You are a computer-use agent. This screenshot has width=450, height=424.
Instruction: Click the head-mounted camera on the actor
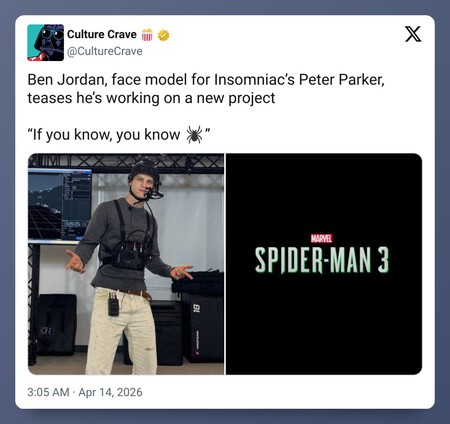point(153,192)
